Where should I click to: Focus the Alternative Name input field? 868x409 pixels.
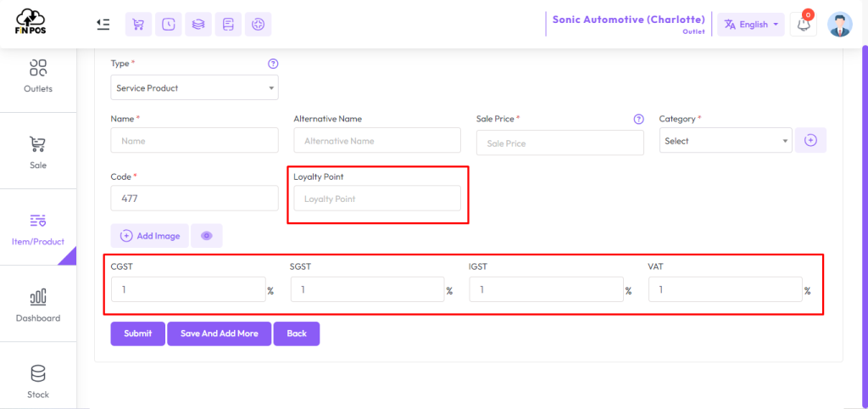(377, 141)
